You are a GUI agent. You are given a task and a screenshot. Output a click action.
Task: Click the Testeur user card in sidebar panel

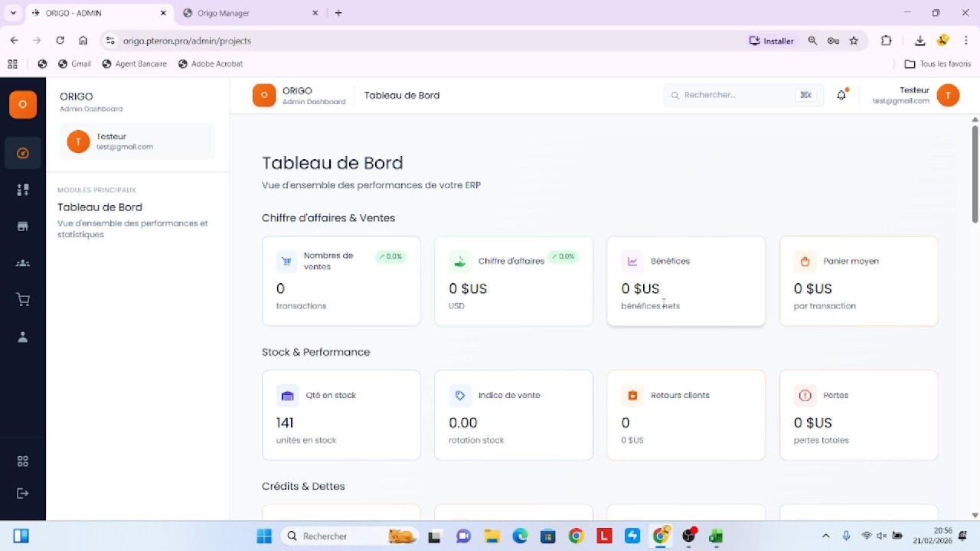[138, 142]
